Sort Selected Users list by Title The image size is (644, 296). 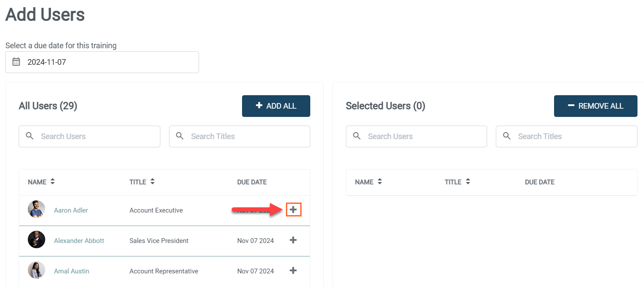click(468, 182)
